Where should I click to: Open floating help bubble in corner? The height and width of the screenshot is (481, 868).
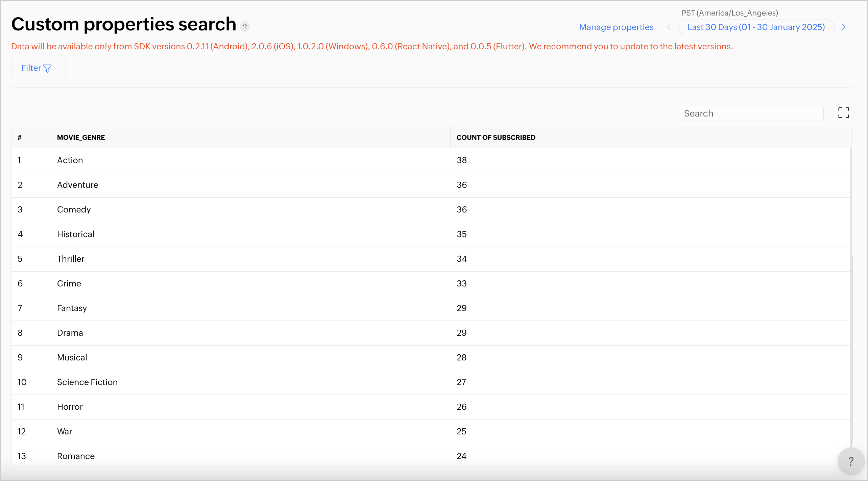point(850,461)
